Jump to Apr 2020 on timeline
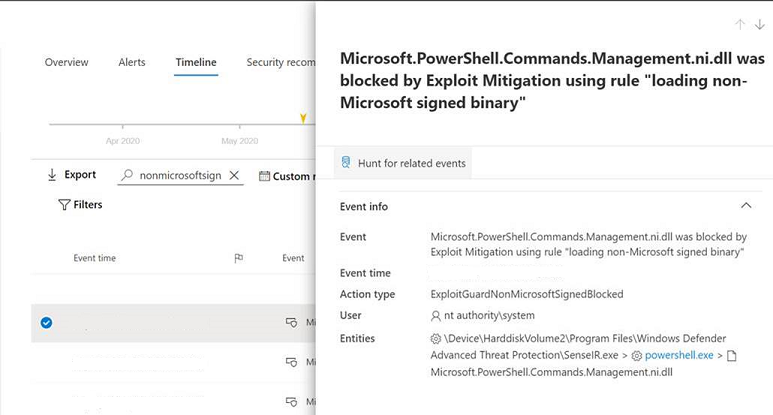 pyautogui.click(x=123, y=141)
